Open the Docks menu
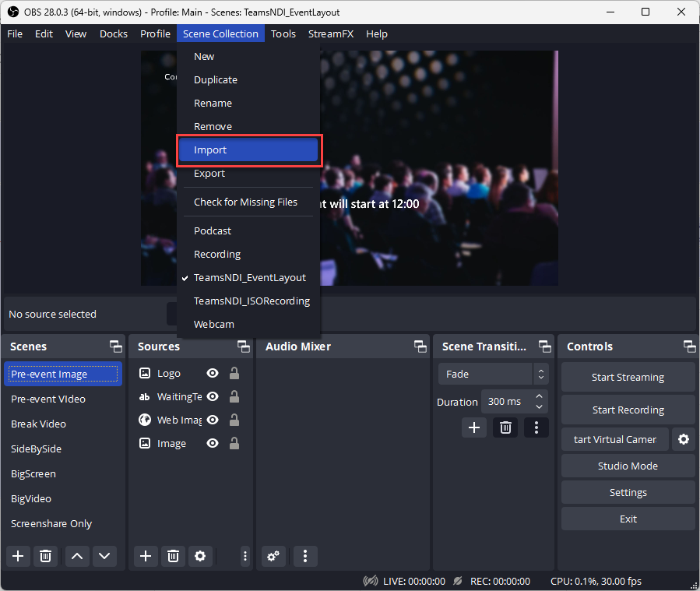Screen dimensions: 700x591 [114, 34]
